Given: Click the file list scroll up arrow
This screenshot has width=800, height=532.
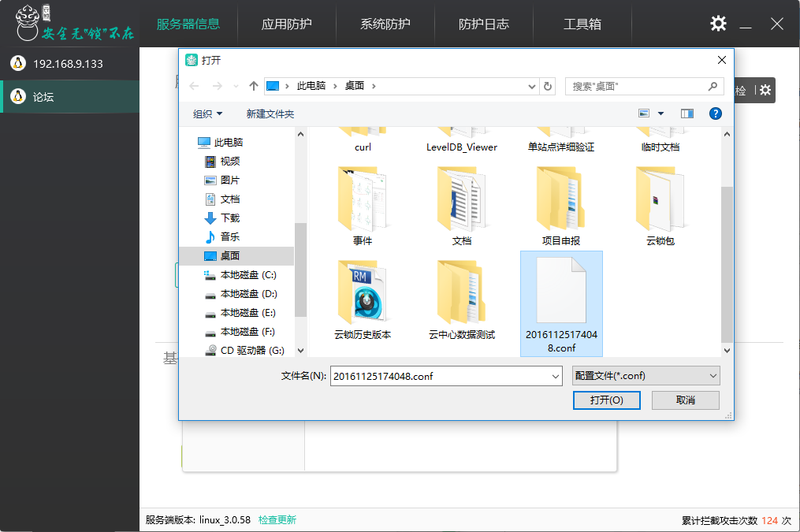Looking at the screenshot, I should 727,134.
